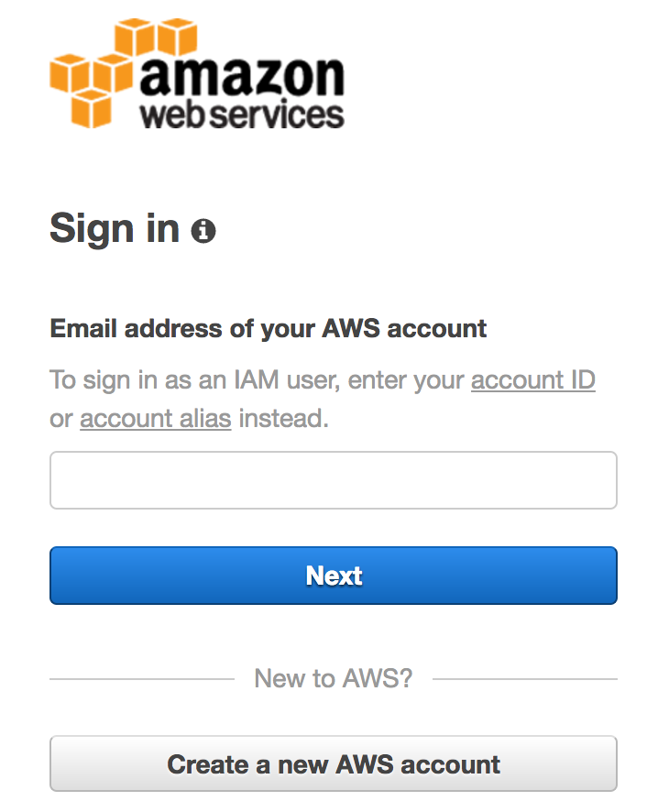Click the "New to AWS?" divider text
This screenshot has width=658, height=812.
(333, 678)
